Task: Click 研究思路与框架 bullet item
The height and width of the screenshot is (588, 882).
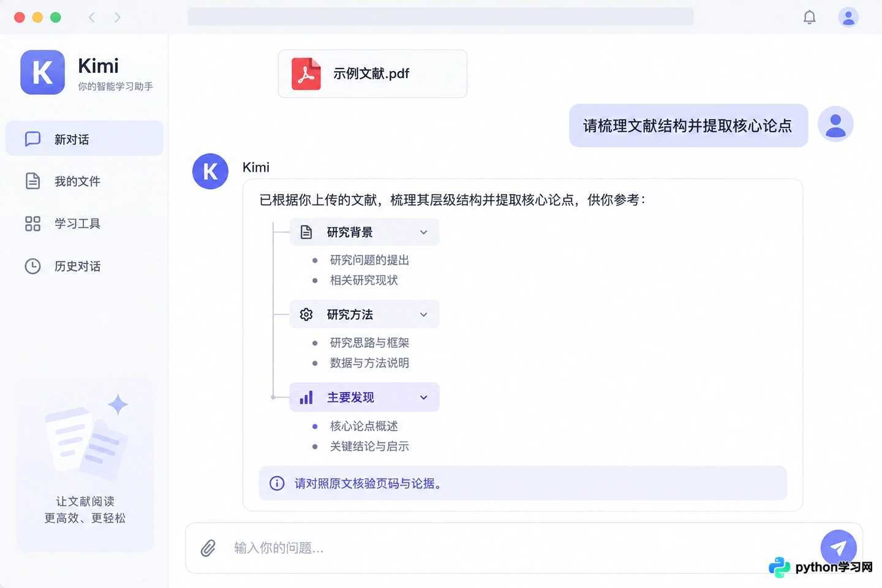Action: pos(369,343)
